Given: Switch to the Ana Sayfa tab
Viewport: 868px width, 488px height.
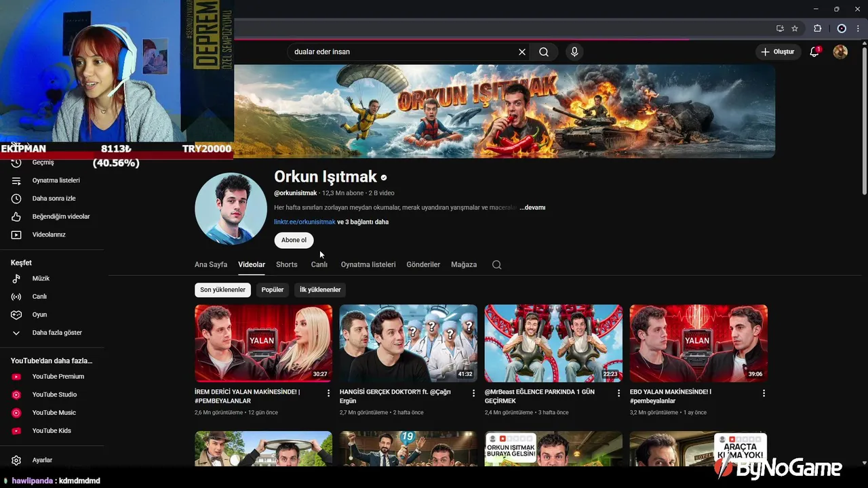Looking at the screenshot, I should point(211,264).
